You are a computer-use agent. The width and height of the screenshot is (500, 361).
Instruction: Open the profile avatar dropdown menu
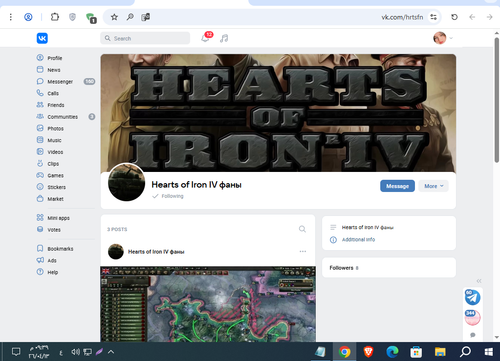coord(443,38)
